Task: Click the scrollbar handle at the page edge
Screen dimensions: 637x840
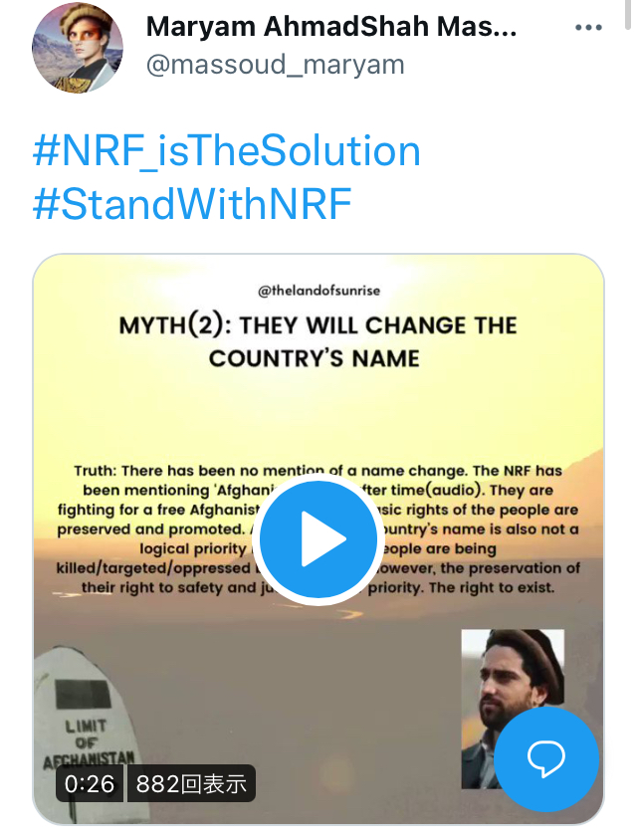Action: pos(629,15)
